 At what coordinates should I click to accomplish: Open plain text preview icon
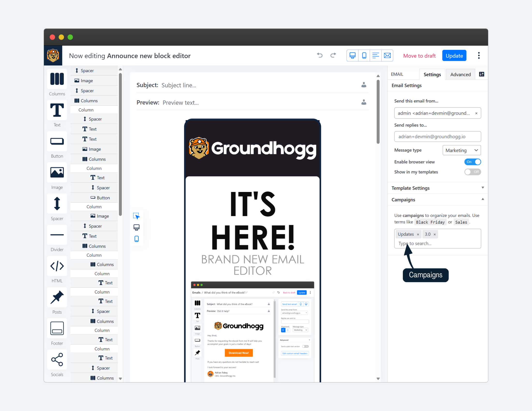376,56
